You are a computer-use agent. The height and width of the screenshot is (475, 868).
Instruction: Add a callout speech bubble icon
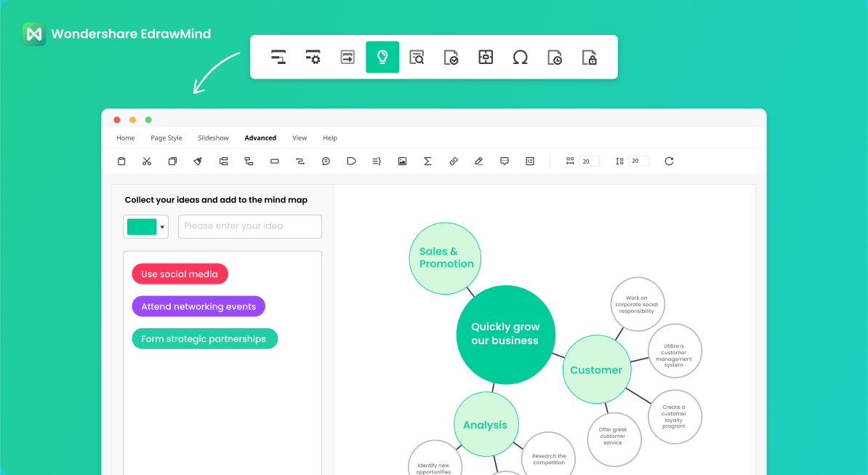click(x=326, y=161)
